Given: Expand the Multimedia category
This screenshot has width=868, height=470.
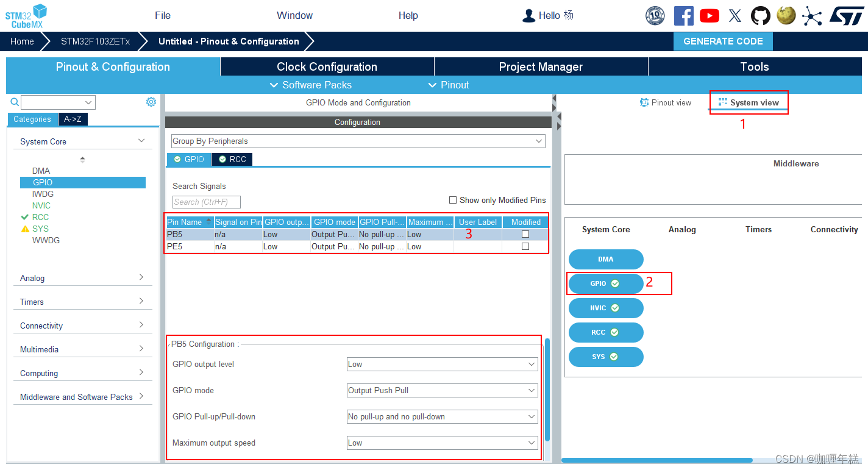Looking at the screenshot, I should tap(82, 349).
